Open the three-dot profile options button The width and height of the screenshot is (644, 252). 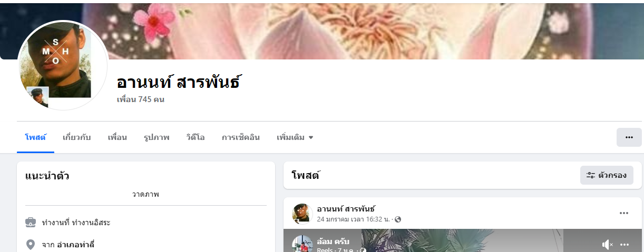pos(629,137)
